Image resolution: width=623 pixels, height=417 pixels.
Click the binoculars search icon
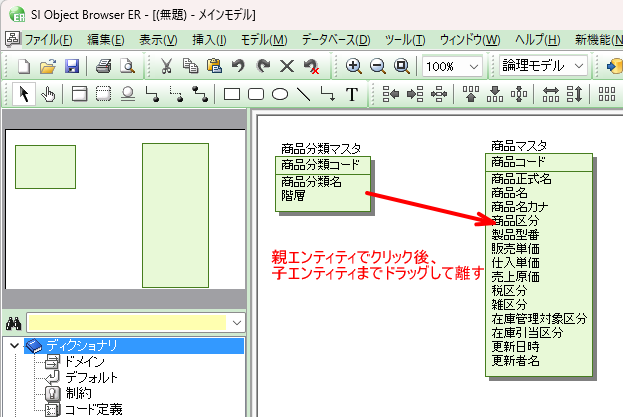click(14, 323)
